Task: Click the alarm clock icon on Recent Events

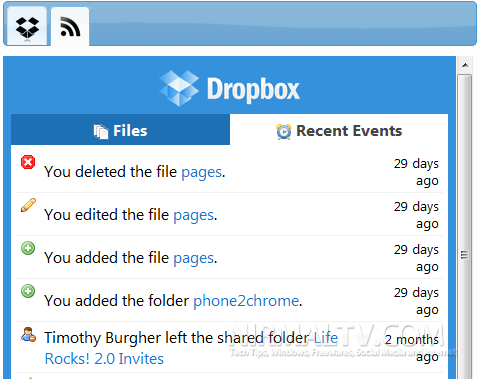Action: [x=284, y=131]
